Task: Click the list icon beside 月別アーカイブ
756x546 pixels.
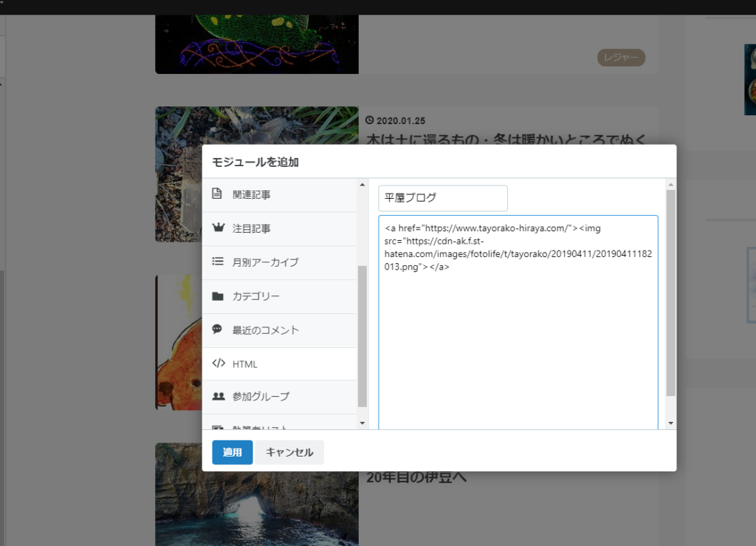Action: (218, 262)
